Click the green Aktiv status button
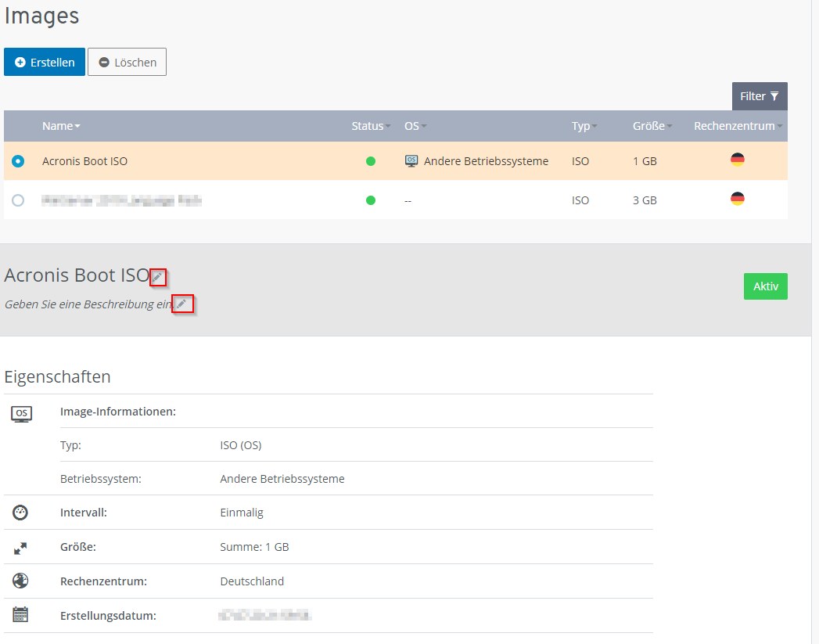 click(x=765, y=286)
